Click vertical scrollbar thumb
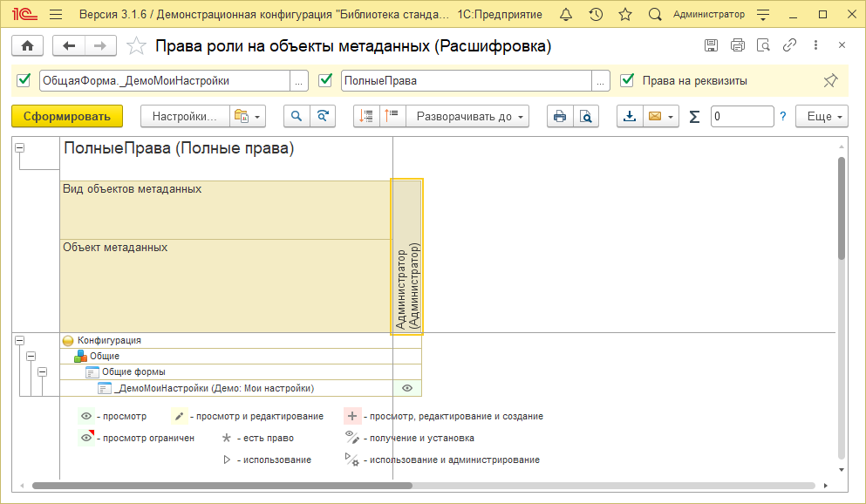866x504 pixels. [x=842, y=208]
